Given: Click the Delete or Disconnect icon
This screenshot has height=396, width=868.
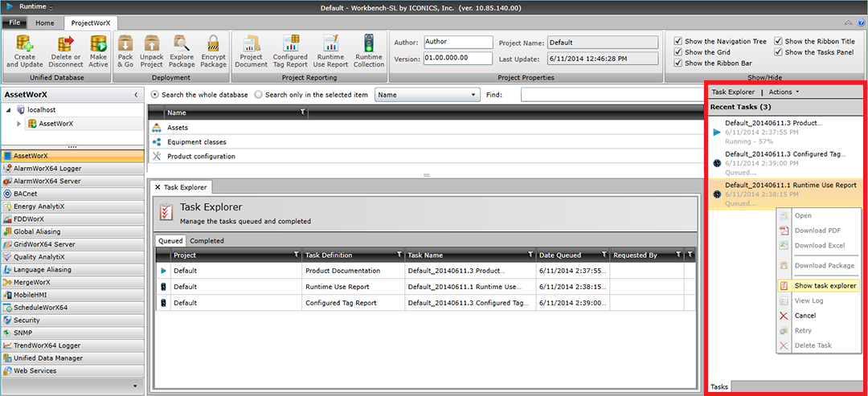Looking at the screenshot, I should (65, 45).
